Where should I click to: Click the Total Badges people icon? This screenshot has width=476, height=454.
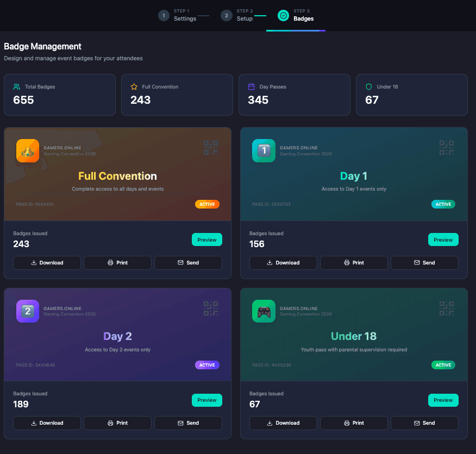17,87
